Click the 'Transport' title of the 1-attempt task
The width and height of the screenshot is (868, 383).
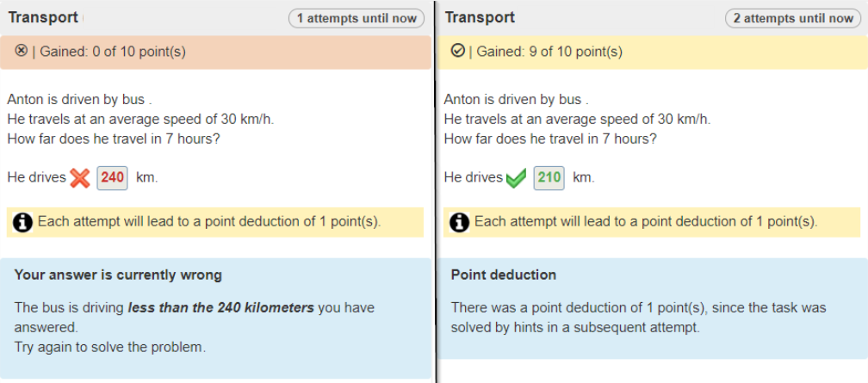pyautogui.click(x=43, y=17)
